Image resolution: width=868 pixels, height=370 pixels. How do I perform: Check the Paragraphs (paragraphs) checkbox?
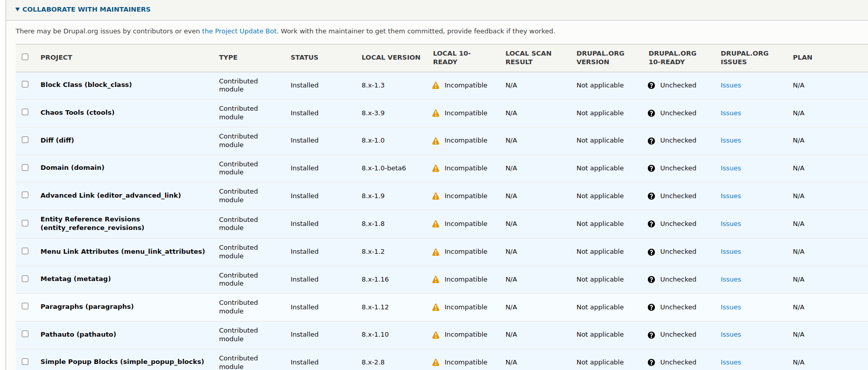click(x=25, y=306)
